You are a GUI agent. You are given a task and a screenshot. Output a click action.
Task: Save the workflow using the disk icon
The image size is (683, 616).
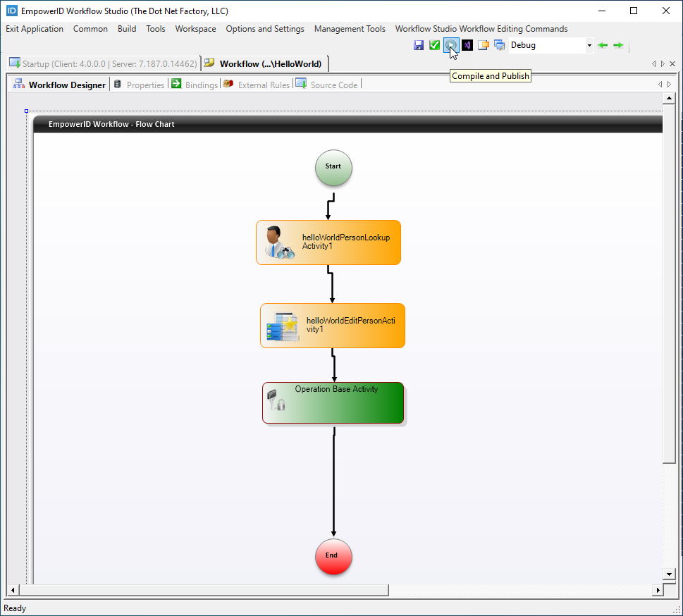point(419,44)
